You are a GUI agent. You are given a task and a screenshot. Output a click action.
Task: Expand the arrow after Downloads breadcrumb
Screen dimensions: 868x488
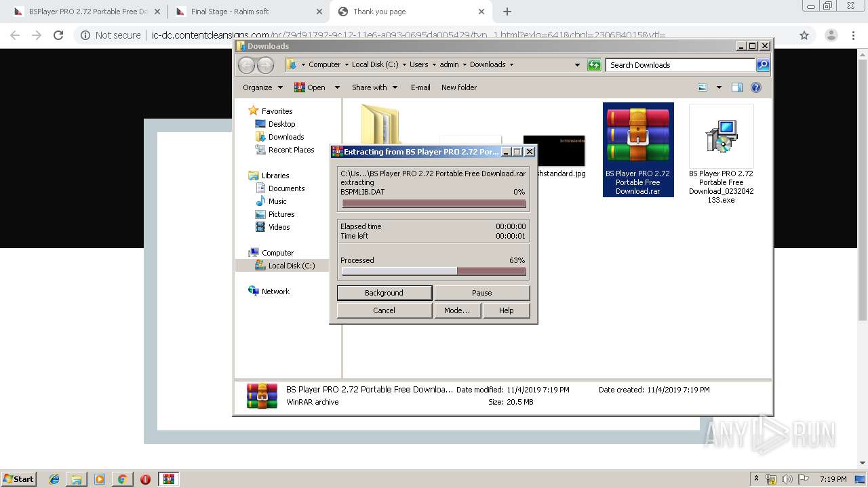tap(511, 65)
